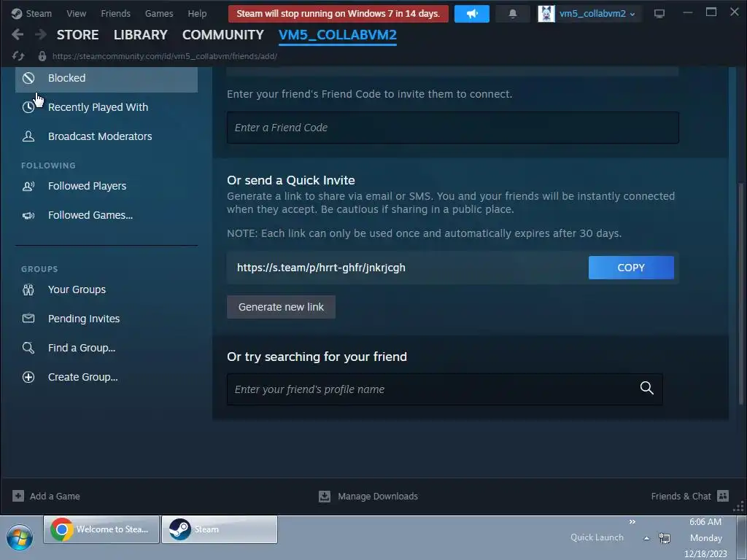The width and height of the screenshot is (747, 560).
Task: Open the Blocked list link
Action: [x=66, y=78]
